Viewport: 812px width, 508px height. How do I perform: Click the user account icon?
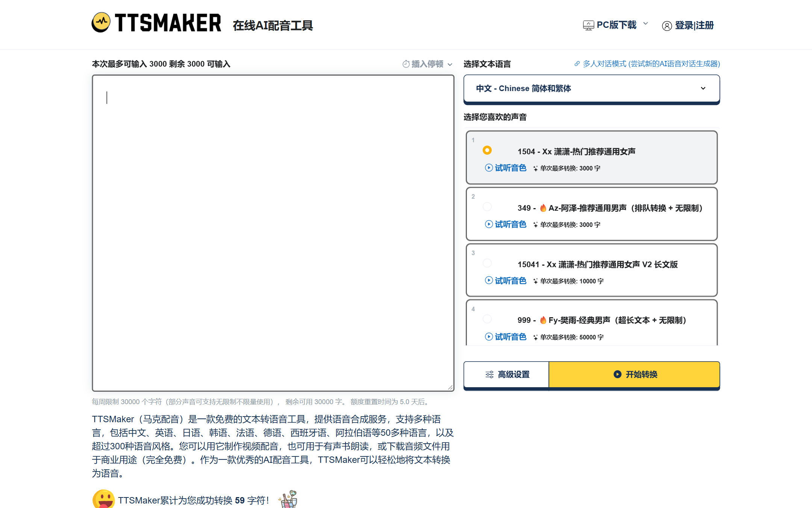pyautogui.click(x=667, y=26)
